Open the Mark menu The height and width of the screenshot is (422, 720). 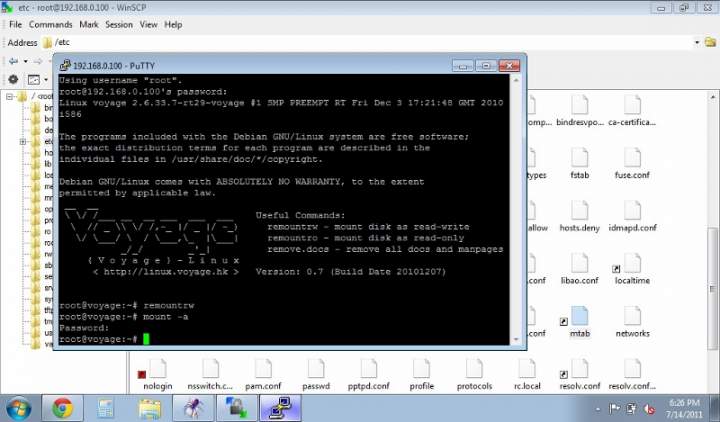[89, 24]
